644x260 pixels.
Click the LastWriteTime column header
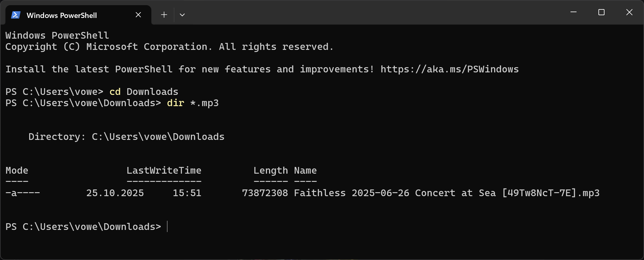(164, 171)
